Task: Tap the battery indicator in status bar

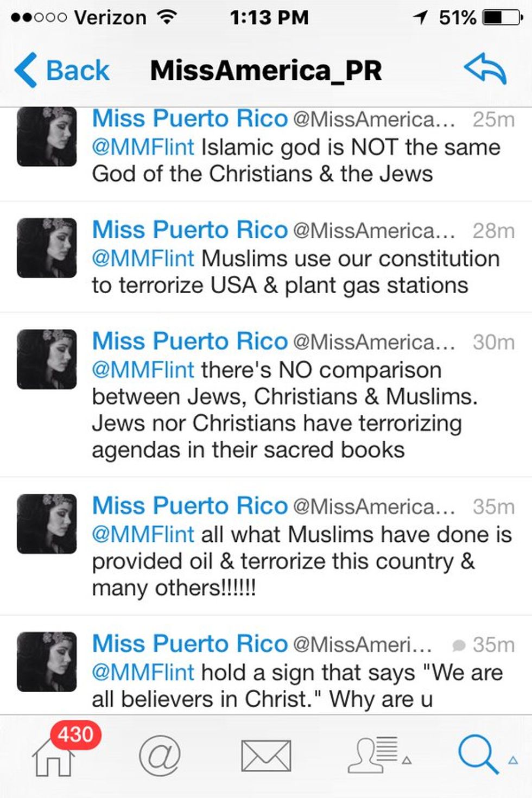Action: 503,18
